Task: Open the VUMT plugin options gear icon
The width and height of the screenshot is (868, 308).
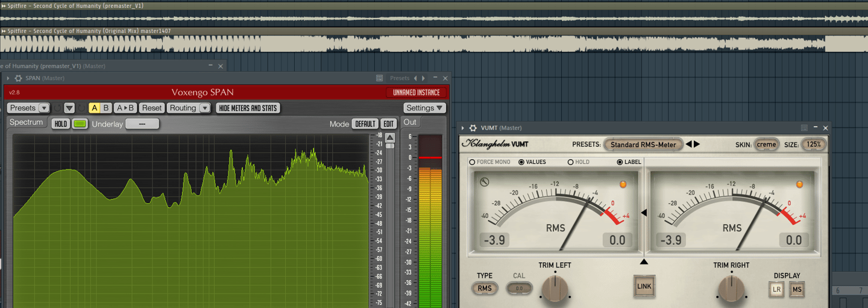Action: pyautogui.click(x=473, y=128)
